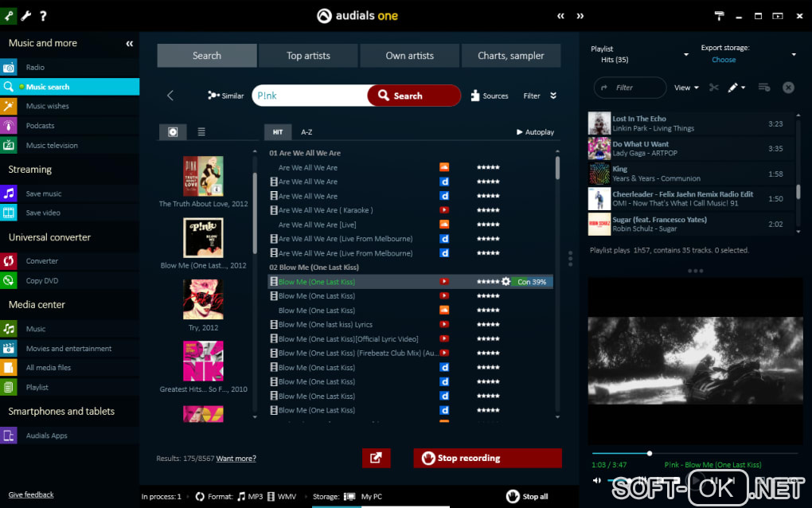Select Music search in sidebar
Viewport: 812px width, 508px height.
coord(69,87)
